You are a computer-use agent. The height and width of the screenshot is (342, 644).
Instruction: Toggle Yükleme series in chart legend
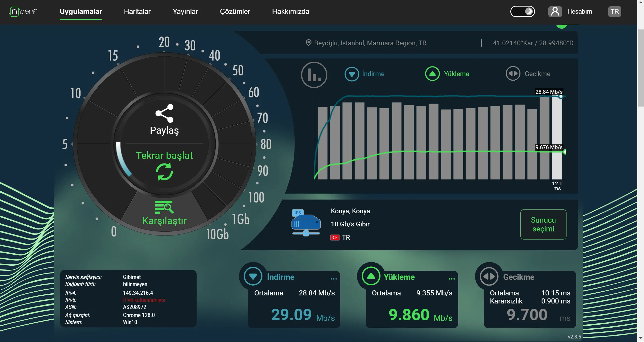point(432,74)
